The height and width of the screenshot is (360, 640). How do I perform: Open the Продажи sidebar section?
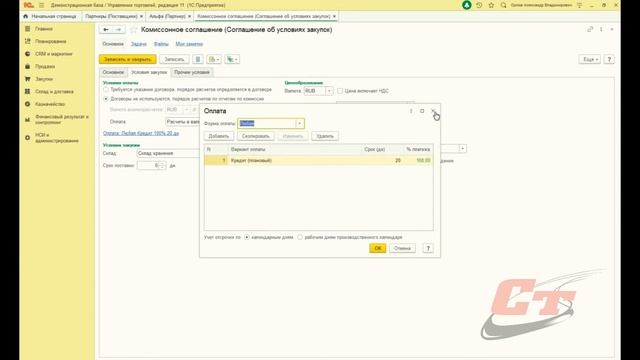click(45, 67)
